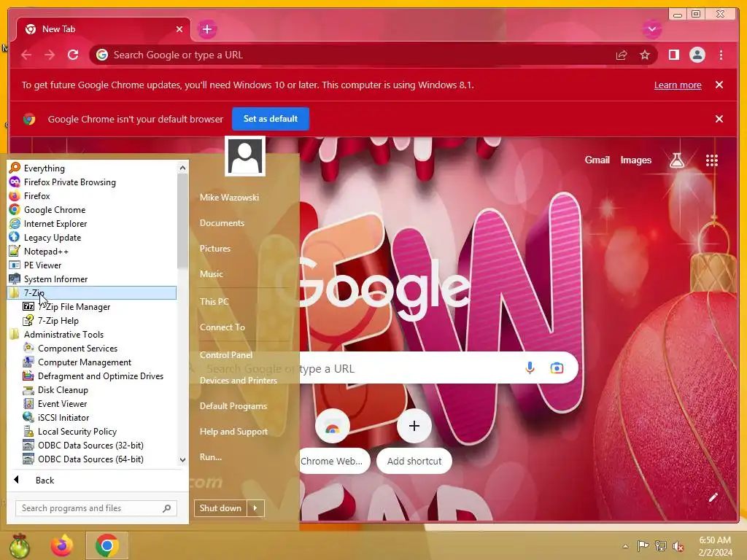Open Google apps grid

pos(711,160)
